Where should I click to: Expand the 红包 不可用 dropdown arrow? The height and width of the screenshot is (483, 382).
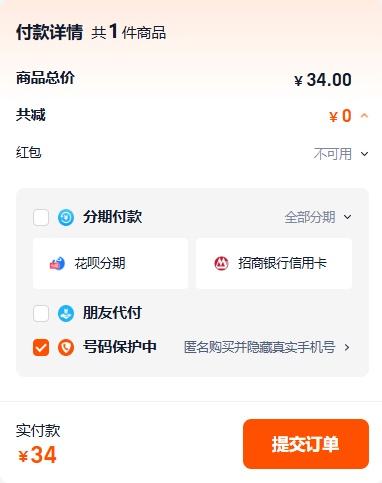click(x=364, y=154)
